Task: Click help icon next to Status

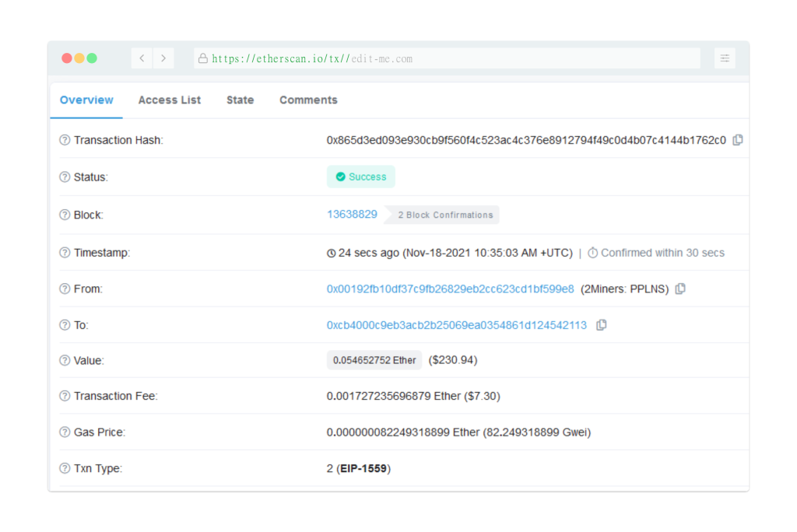Action: click(x=65, y=177)
